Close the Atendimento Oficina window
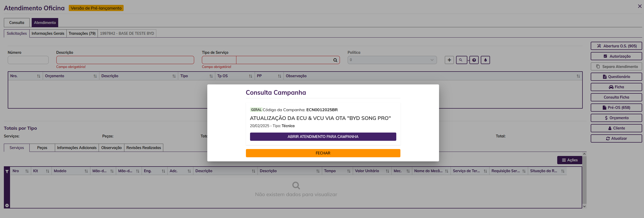The height and width of the screenshot is (218, 644). [640, 6]
